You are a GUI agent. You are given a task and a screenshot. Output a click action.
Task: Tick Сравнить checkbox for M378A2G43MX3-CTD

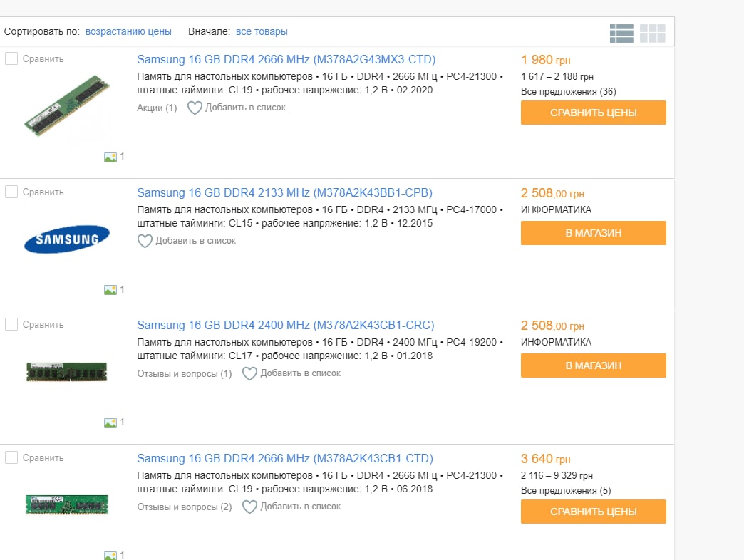tap(11, 58)
